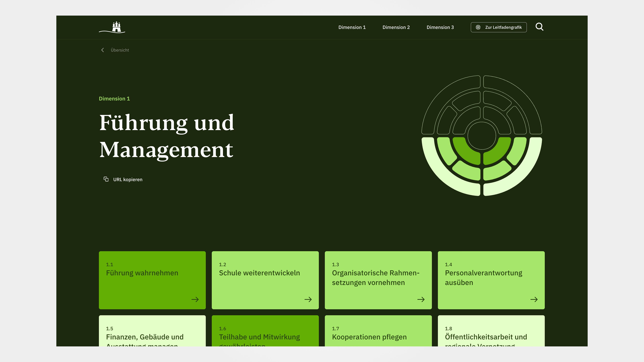This screenshot has width=644, height=362.
Task: Open Dimension 1 in the navigation
Action: click(352, 27)
